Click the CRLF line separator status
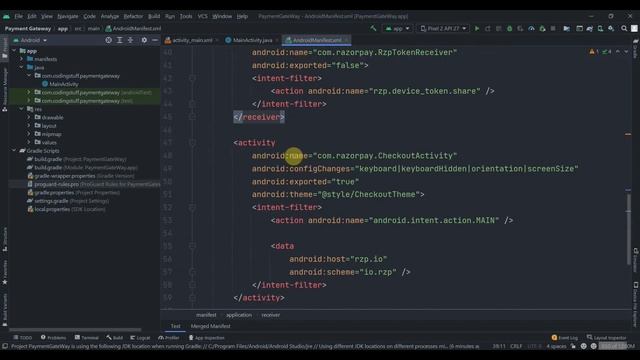This screenshot has width=640, height=360. tap(516, 346)
